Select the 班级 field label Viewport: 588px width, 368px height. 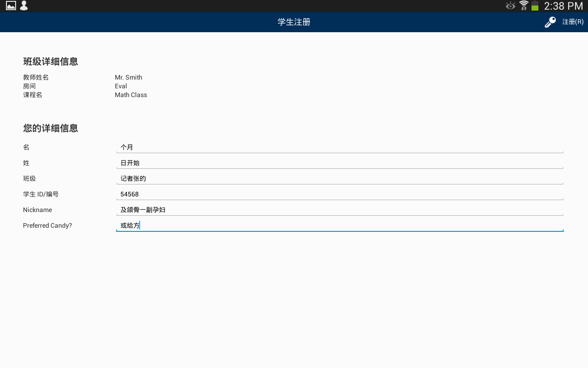(x=29, y=178)
